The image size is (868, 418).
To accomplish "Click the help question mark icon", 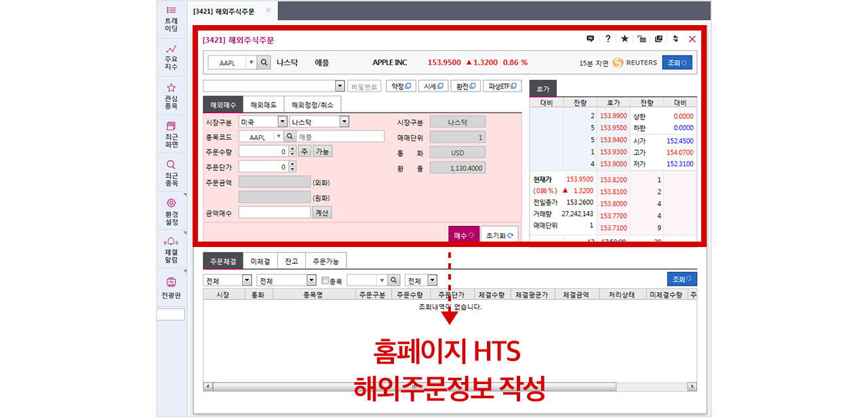I will pyautogui.click(x=608, y=39).
